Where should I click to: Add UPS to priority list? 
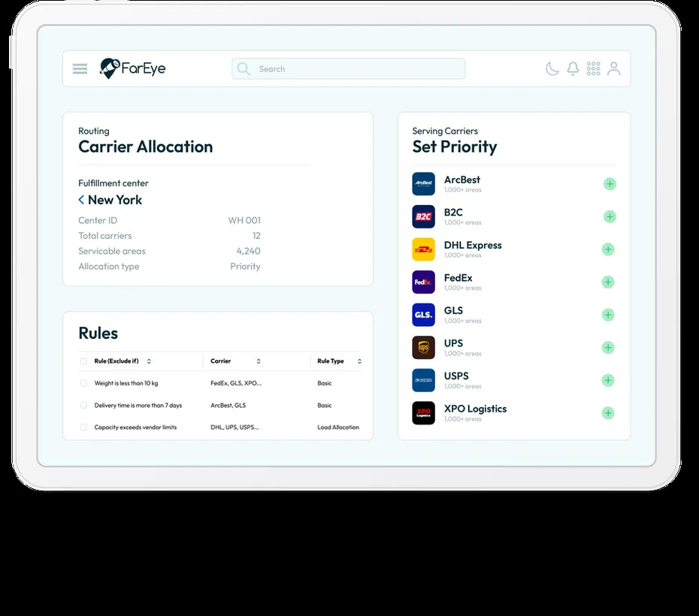(608, 347)
